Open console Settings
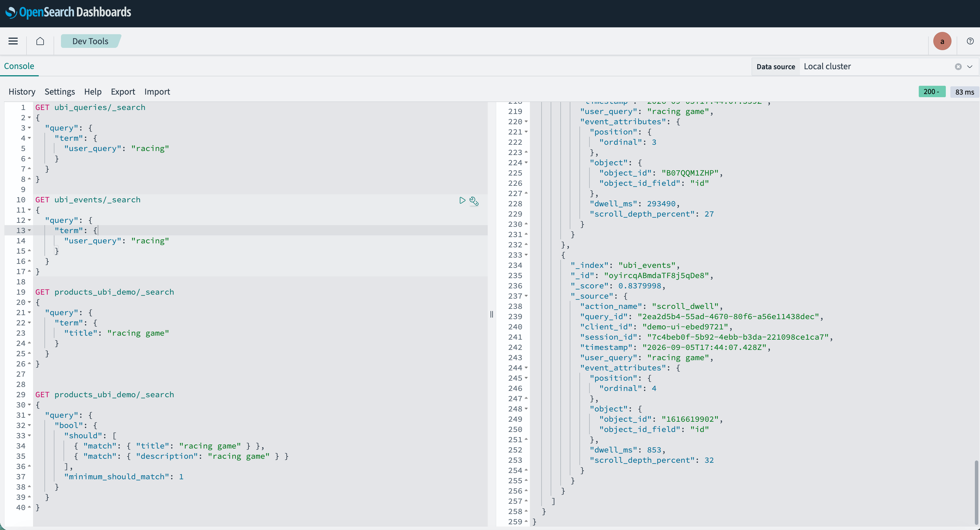Viewport: 980px width, 530px height. [60, 92]
